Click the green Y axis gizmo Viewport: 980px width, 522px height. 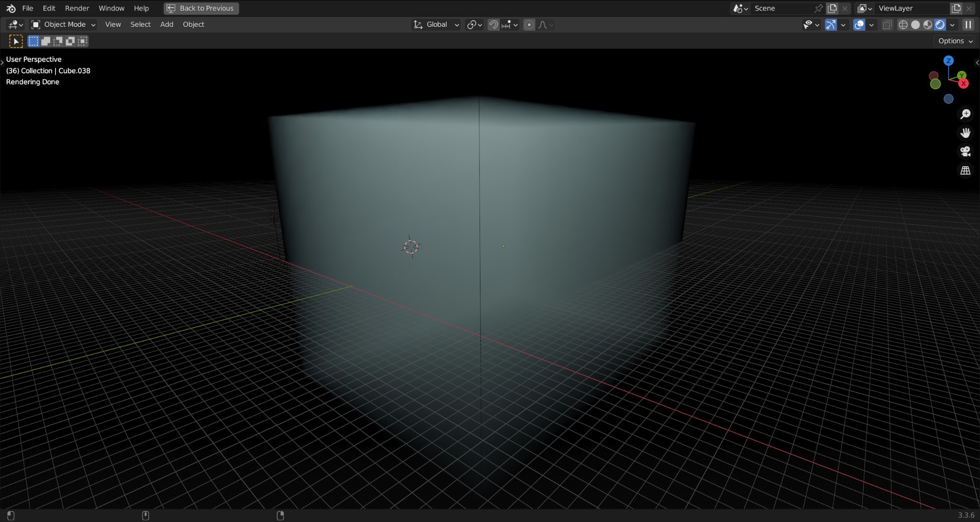pos(962,75)
